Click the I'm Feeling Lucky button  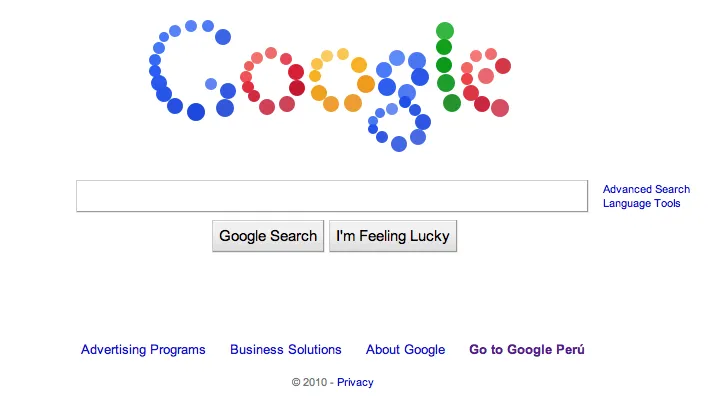click(393, 236)
